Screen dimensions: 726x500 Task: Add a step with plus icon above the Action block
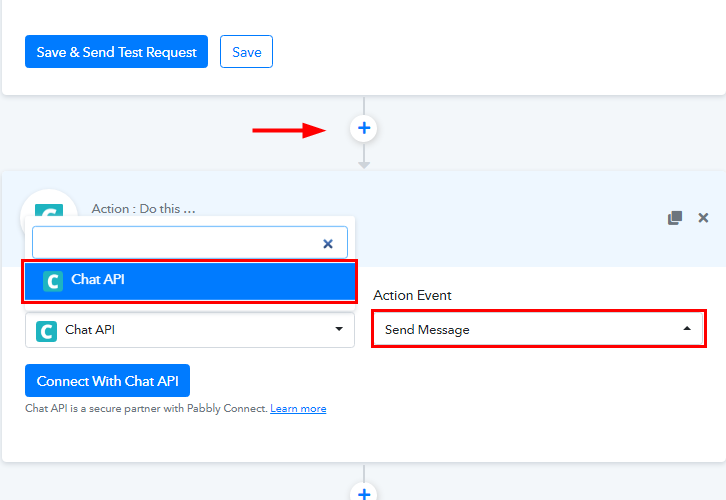(x=364, y=128)
